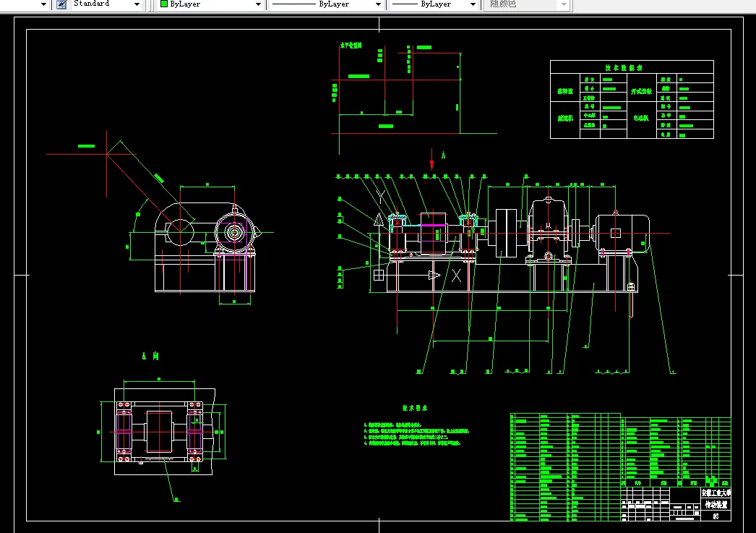Select the 03 drawing number in title block
Viewport: 756px width, 533px height.
(x=716, y=516)
